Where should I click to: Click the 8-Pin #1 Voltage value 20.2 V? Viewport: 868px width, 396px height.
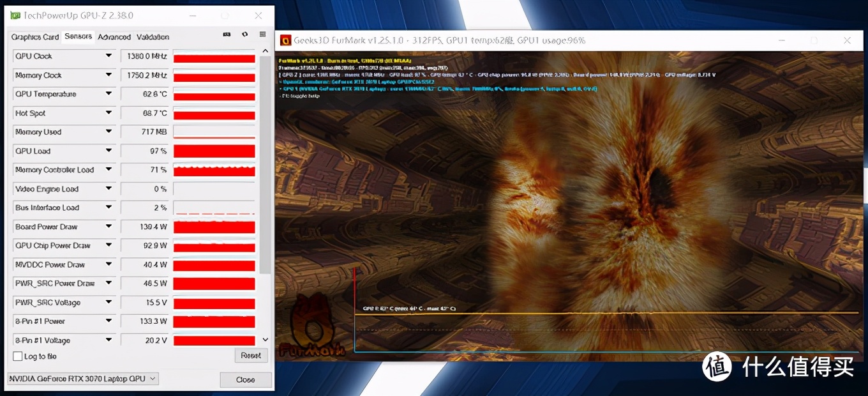coord(145,340)
